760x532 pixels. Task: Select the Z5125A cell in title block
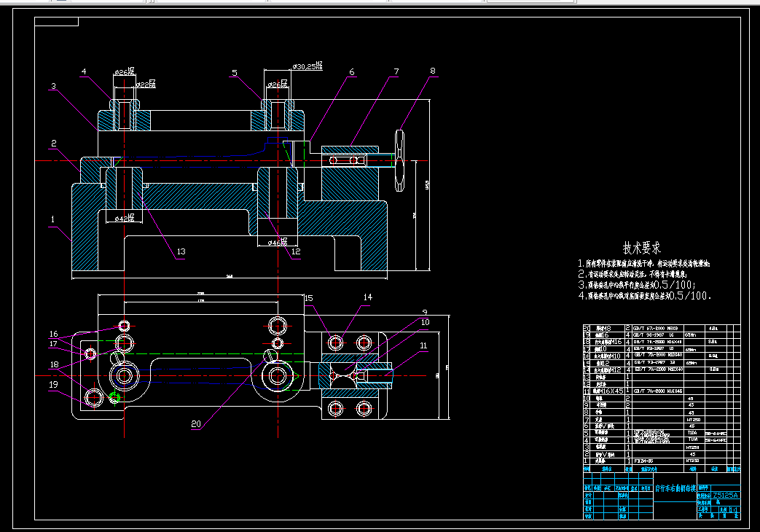[726, 495]
